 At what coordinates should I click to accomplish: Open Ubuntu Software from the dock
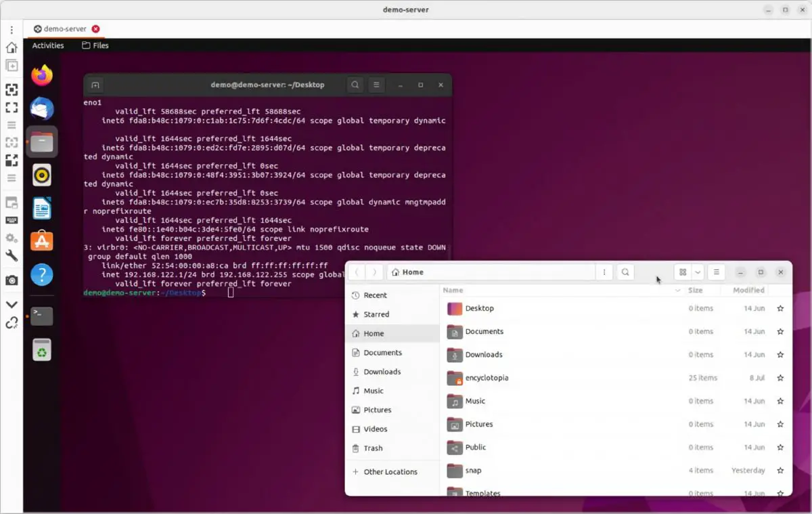pos(41,239)
